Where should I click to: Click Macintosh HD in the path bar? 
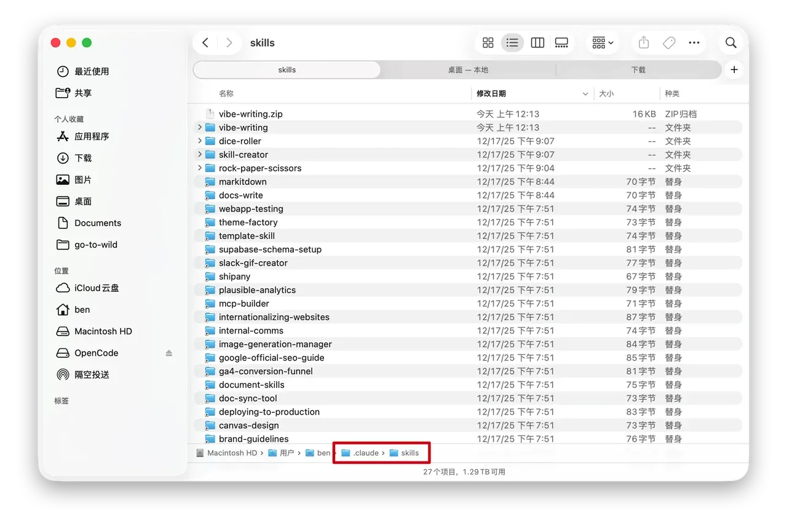[x=226, y=453]
